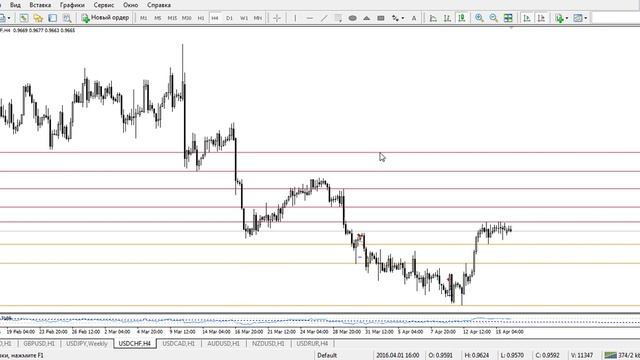The width and height of the screenshot is (640, 360).
Task: Set timeframe to M1
Action: pos(144,18)
